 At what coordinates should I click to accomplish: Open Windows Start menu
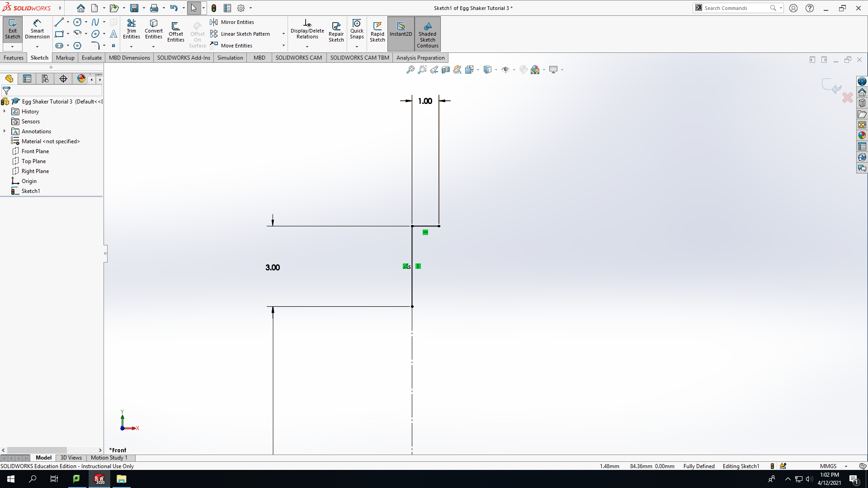pyautogui.click(x=11, y=479)
